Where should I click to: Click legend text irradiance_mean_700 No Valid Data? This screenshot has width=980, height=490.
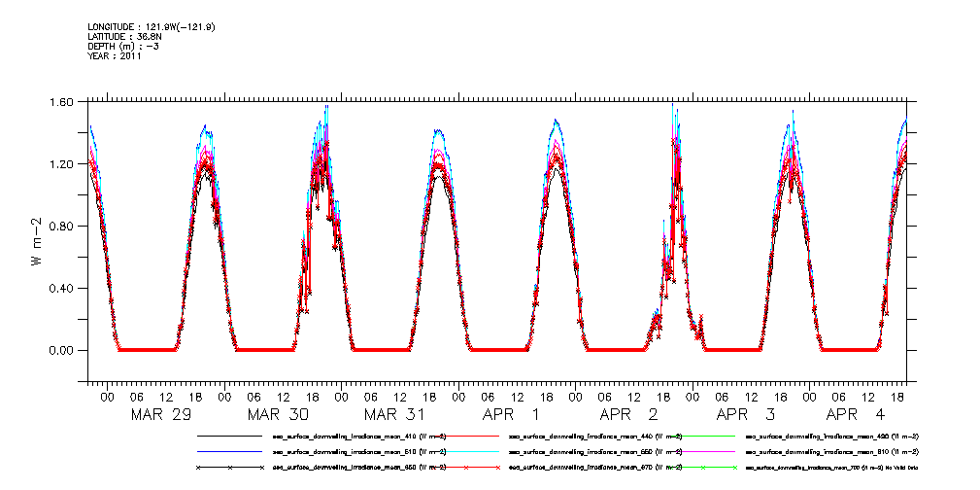[x=832, y=468]
